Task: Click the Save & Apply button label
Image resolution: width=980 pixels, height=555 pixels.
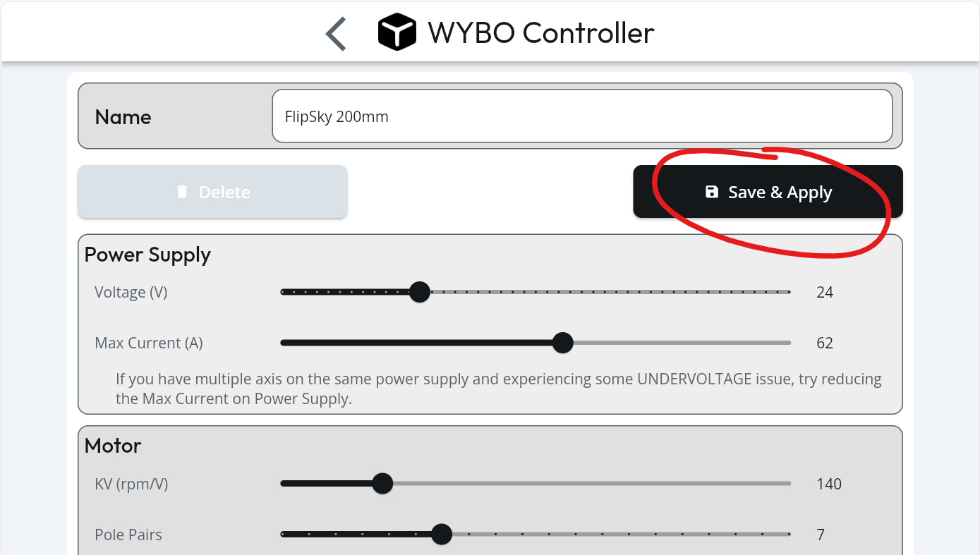Action: [780, 193]
